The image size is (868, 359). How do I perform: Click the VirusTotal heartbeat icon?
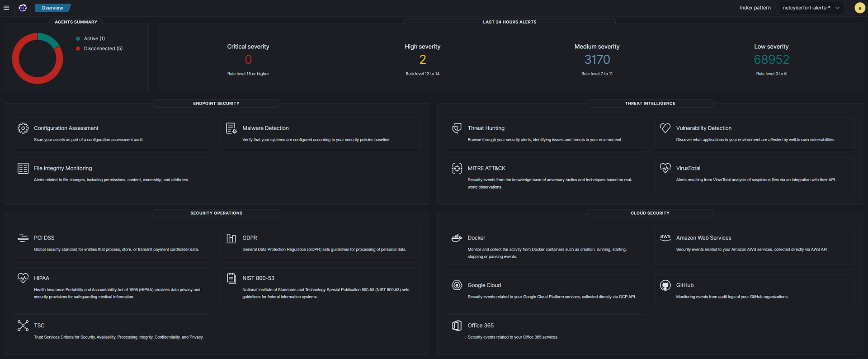point(665,168)
